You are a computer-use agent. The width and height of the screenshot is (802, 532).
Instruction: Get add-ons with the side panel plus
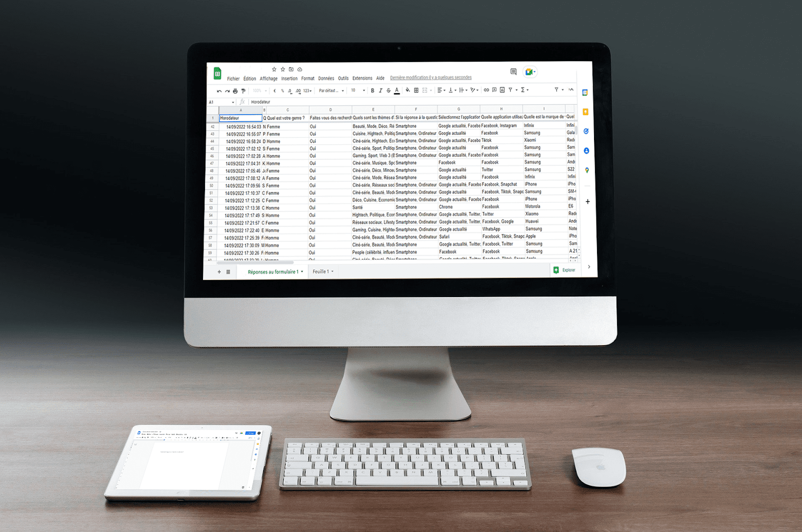pyautogui.click(x=587, y=202)
